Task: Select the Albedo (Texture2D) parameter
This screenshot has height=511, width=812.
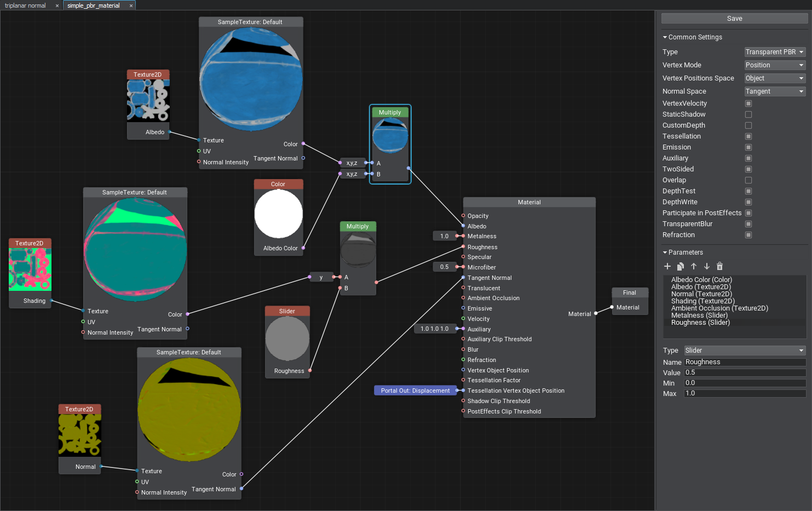Action: tap(701, 287)
